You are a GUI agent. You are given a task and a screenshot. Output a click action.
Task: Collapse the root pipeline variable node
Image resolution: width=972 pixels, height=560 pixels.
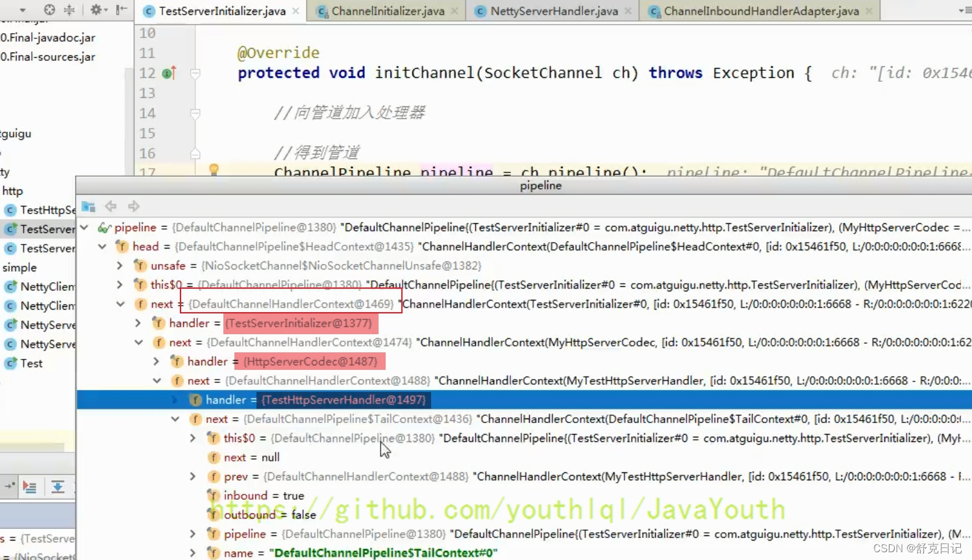[84, 228]
